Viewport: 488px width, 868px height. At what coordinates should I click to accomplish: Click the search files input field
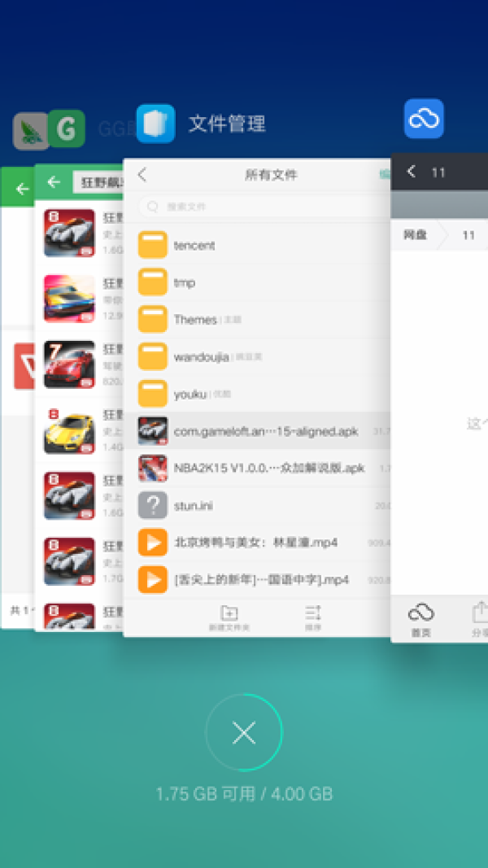260,207
